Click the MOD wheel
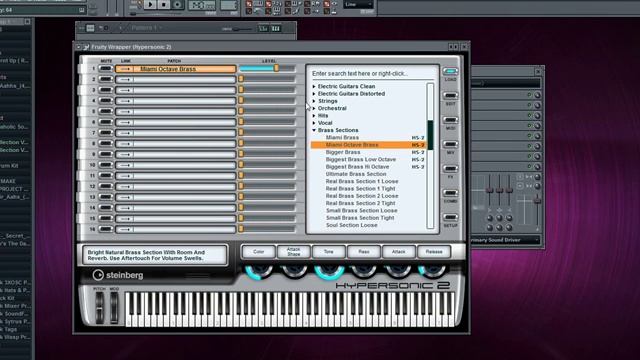This screenshot has width=640, height=360. (114, 307)
